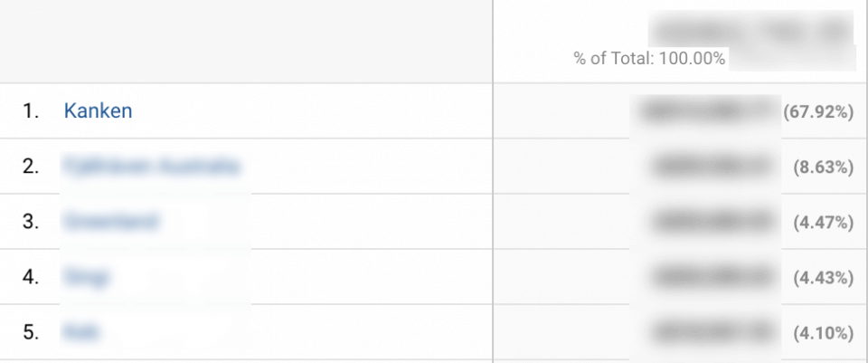This screenshot has width=868, height=363.
Task: Open the blurred link in row 2
Action: pyautogui.click(x=151, y=167)
